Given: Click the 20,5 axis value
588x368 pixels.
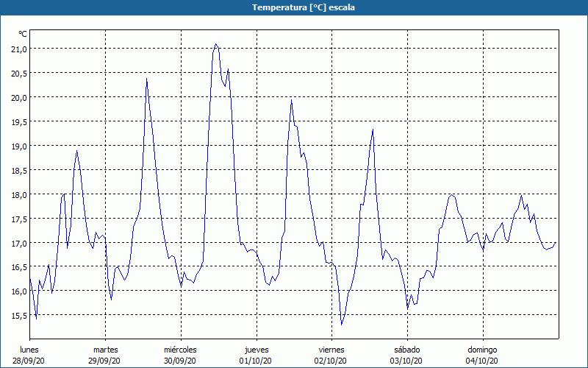Looking at the screenshot, I should tap(19, 73).
